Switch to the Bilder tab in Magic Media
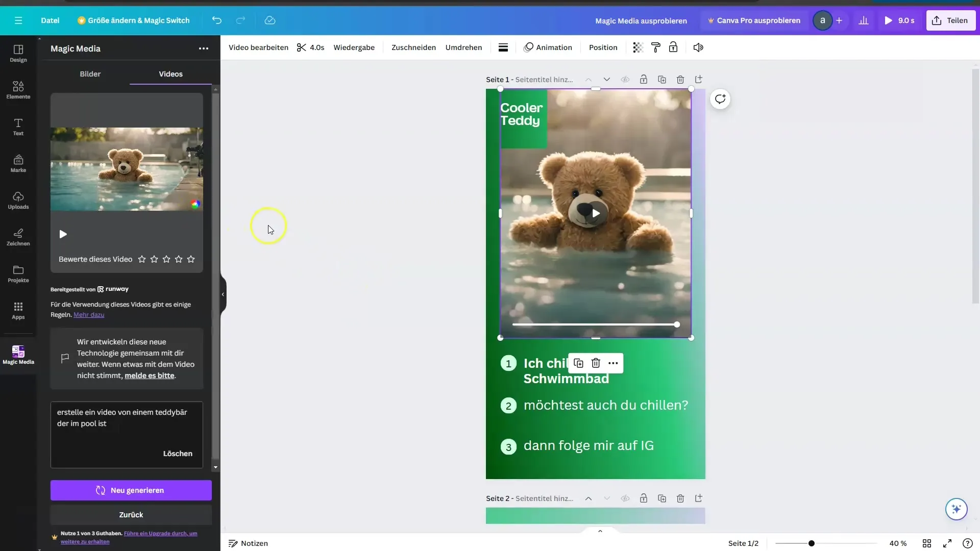This screenshot has height=551, width=980. click(x=90, y=73)
